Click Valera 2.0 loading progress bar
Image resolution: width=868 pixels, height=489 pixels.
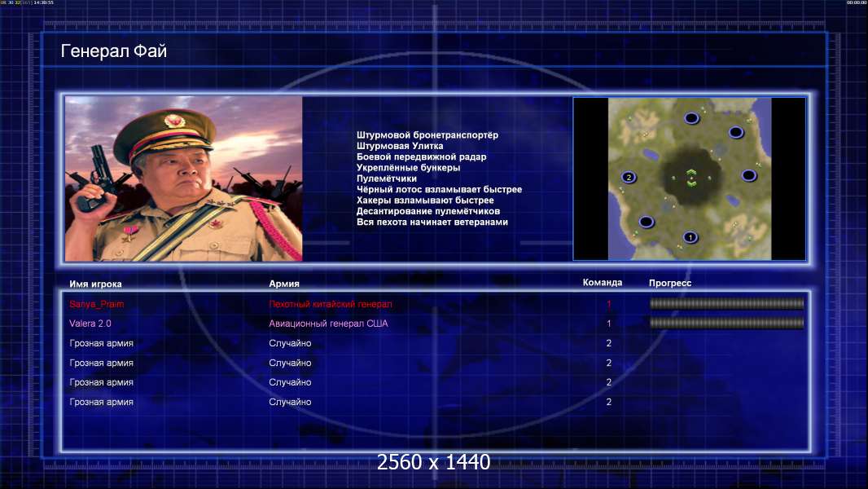[x=726, y=323]
